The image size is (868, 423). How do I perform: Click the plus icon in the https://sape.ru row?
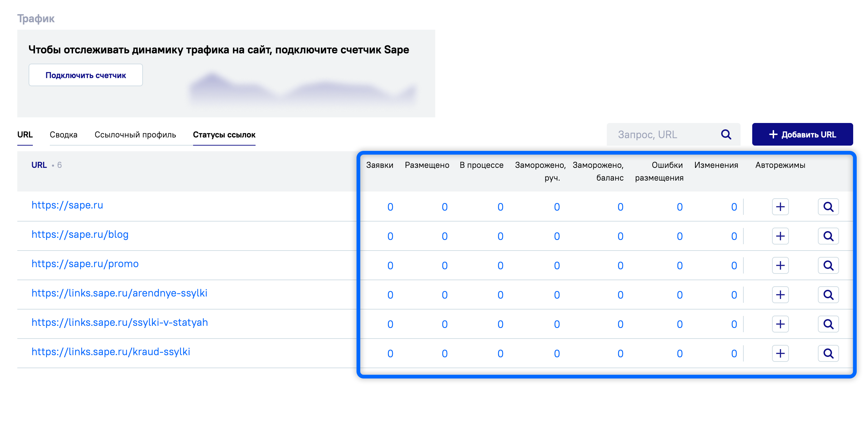780,207
